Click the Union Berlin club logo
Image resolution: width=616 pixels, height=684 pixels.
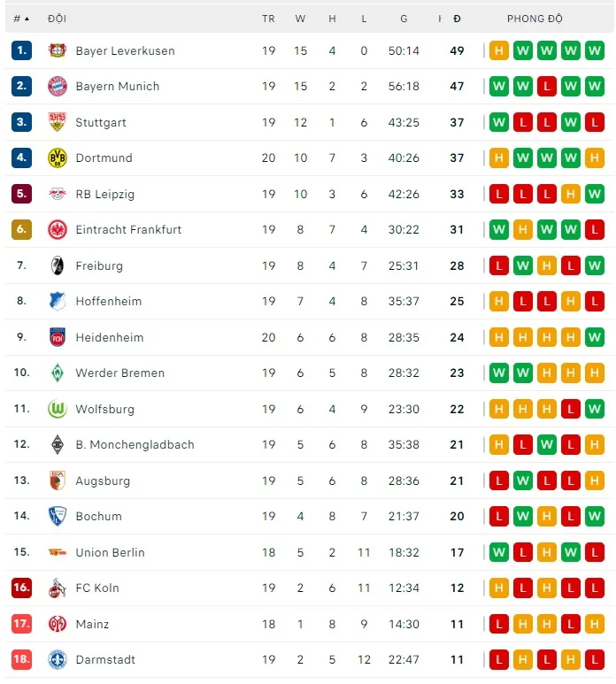pyautogui.click(x=58, y=552)
